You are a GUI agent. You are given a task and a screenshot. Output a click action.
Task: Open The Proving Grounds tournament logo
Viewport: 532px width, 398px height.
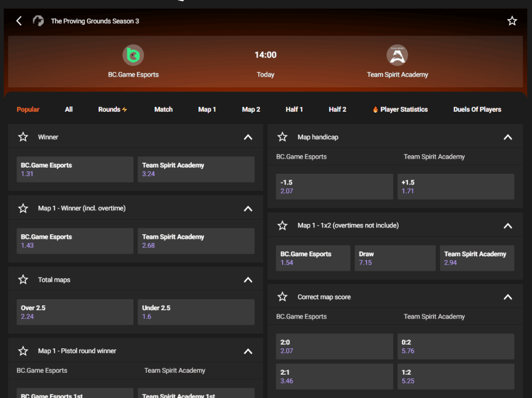38,21
